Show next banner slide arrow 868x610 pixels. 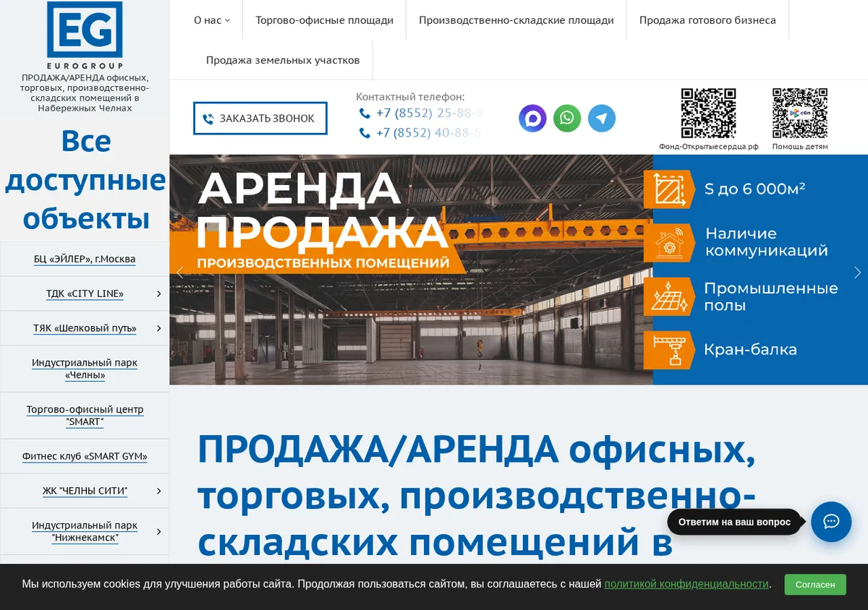pyautogui.click(x=858, y=272)
